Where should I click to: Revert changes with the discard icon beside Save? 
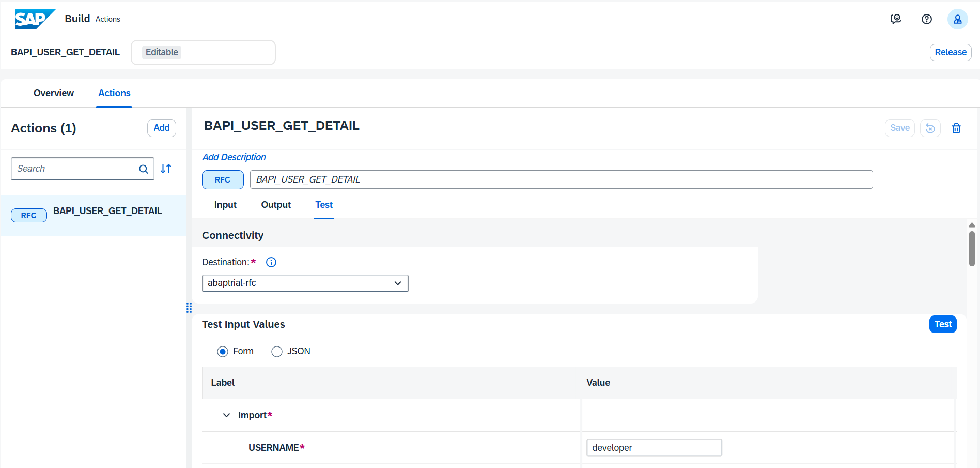pyautogui.click(x=930, y=128)
